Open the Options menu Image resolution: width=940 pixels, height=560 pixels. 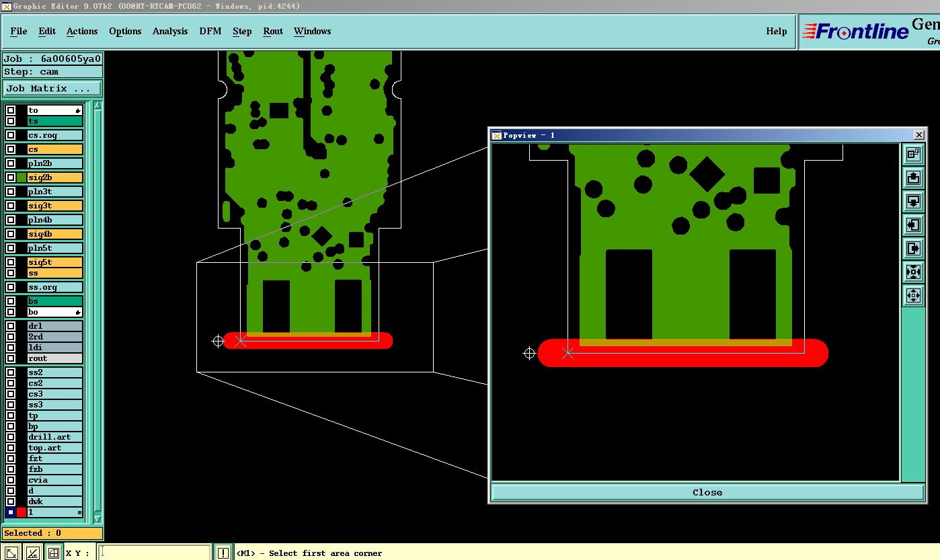click(125, 31)
